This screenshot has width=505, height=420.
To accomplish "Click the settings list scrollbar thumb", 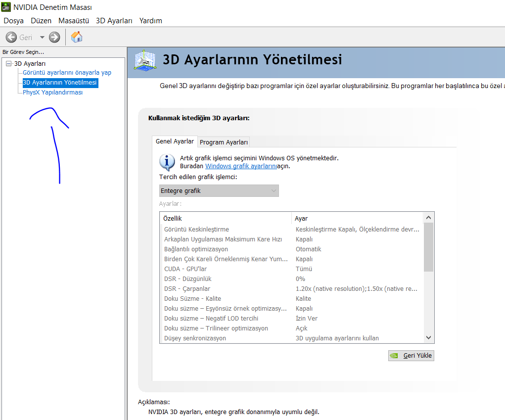I will (x=428, y=247).
